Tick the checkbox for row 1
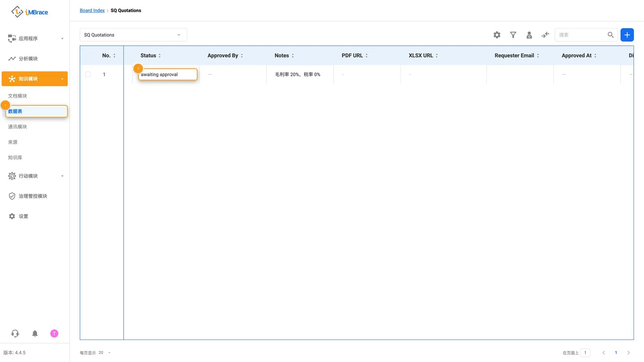 pyautogui.click(x=88, y=74)
